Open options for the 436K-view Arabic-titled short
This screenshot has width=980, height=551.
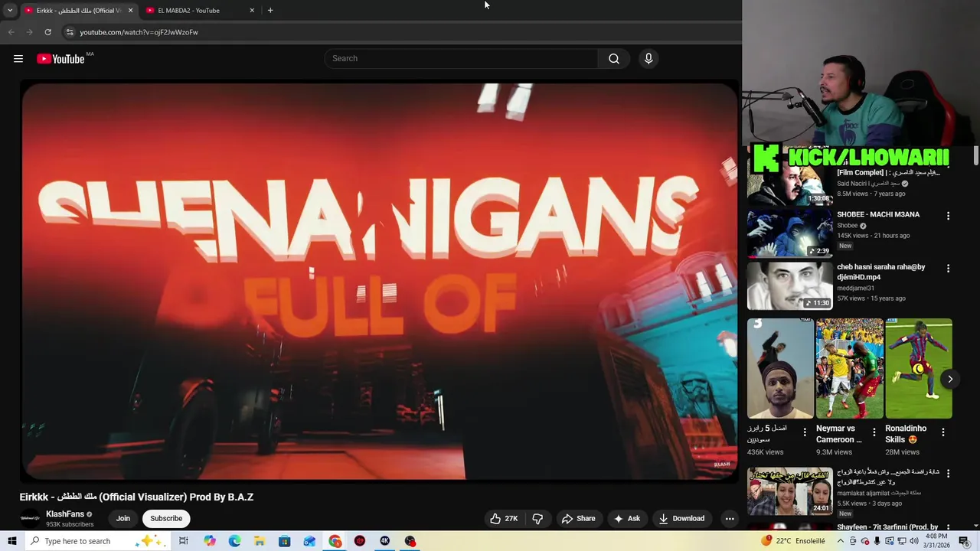pos(804,432)
